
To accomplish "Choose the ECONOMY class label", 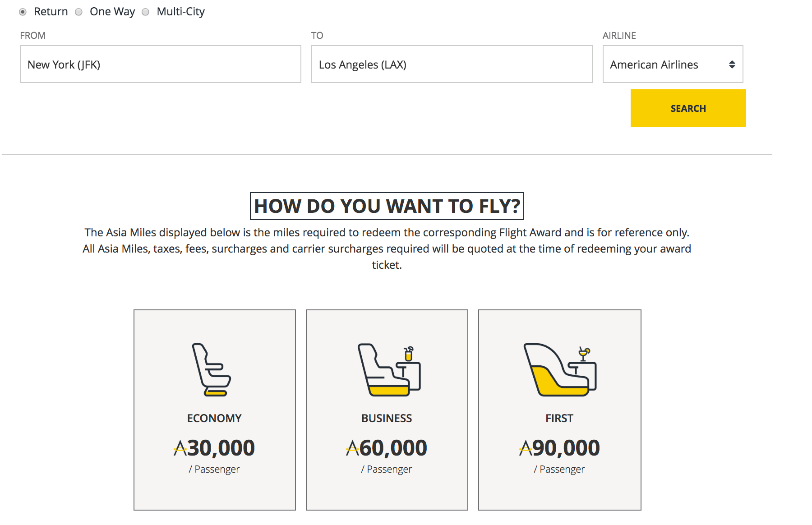I will tap(214, 418).
